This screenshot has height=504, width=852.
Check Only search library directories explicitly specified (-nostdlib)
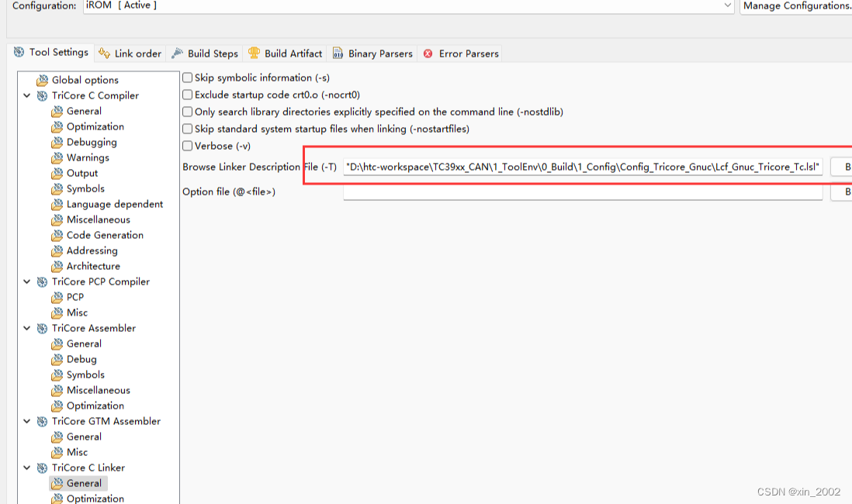click(x=188, y=112)
